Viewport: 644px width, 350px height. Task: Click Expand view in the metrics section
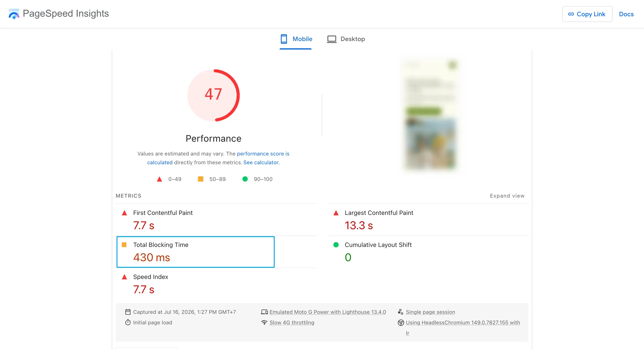point(507,196)
